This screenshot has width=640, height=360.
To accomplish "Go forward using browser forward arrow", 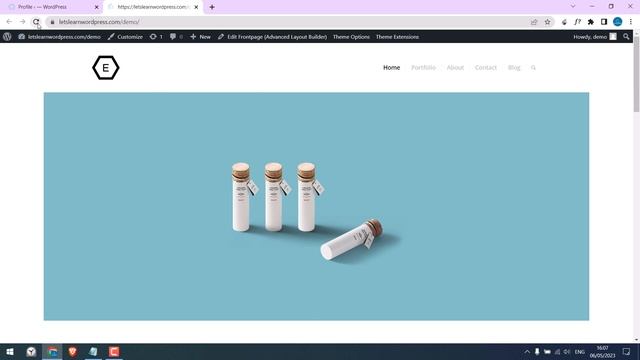I will click(x=22, y=22).
